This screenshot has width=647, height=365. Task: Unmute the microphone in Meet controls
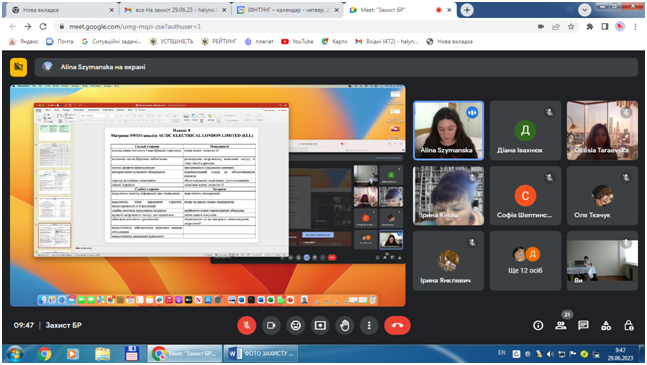(x=247, y=325)
